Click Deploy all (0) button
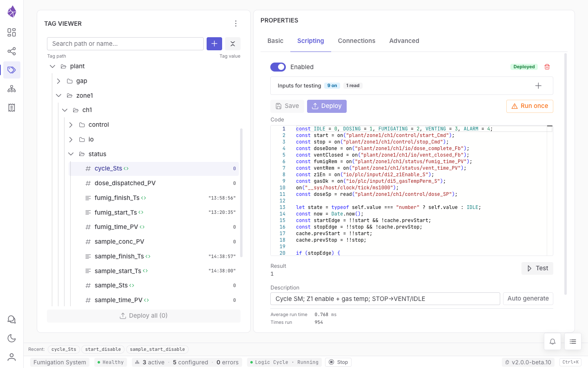Image resolution: width=588 pixels, height=368 pixels. (144, 316)
